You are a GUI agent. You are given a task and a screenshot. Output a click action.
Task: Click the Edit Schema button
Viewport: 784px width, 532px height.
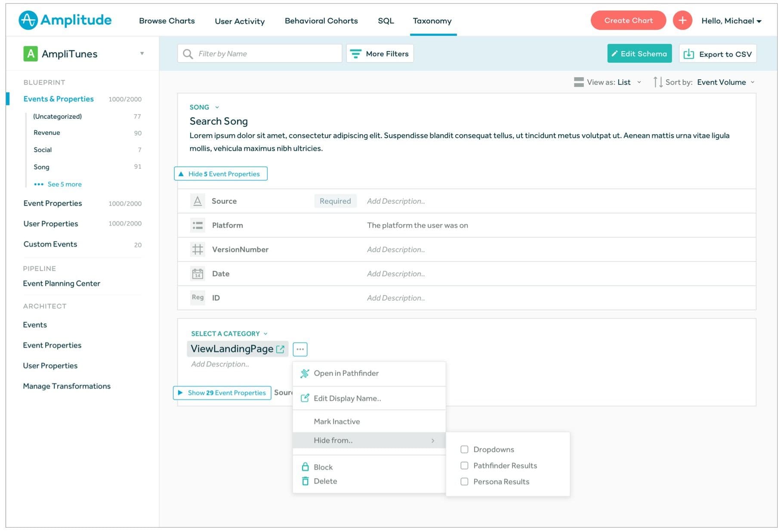coord(639,54)
